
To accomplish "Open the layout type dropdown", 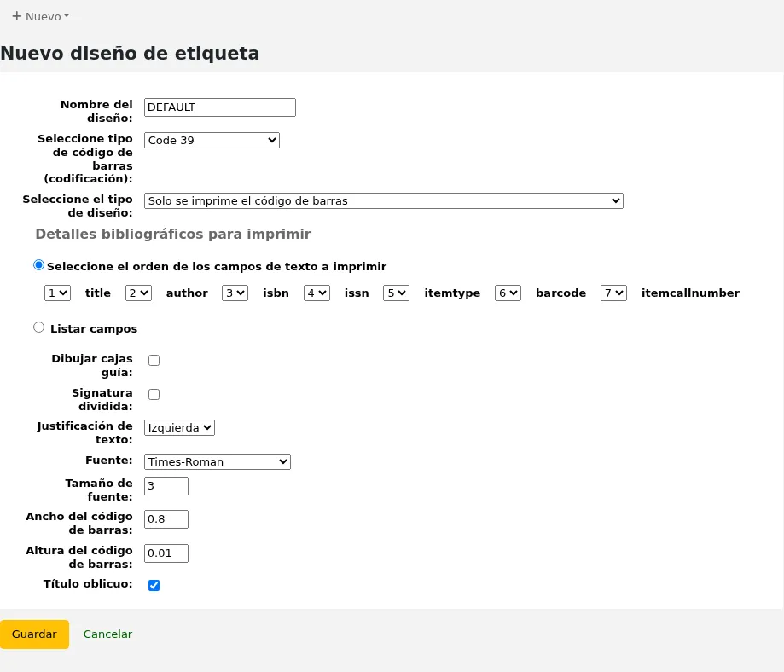I will pos(384,201).
